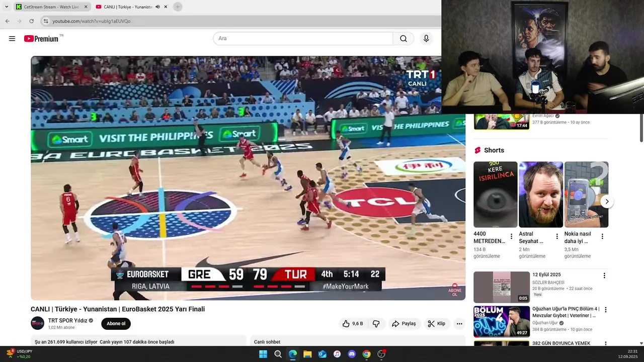Open Outlook from taskbar

(x=323, y=354)
